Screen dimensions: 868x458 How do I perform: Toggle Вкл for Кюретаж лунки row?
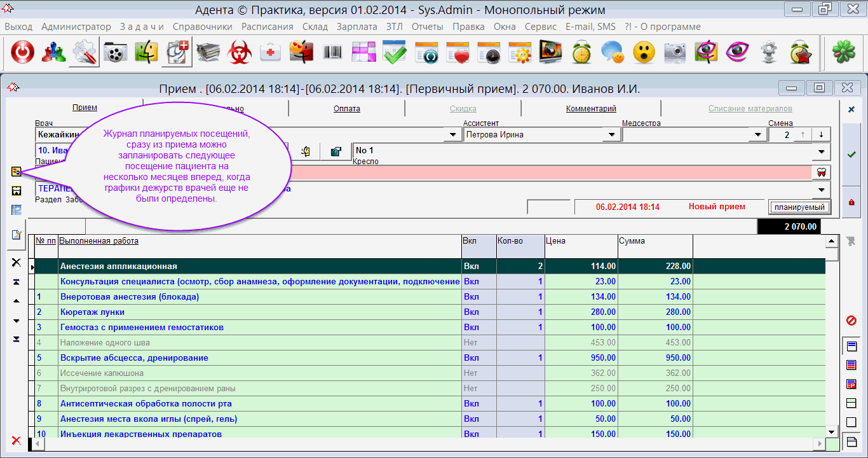coord(471,312)
